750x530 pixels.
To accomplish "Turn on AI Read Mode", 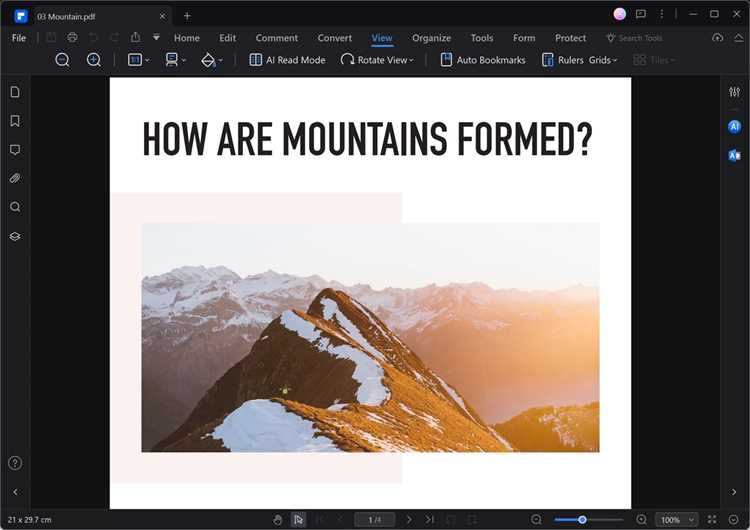I will [x=287, y=60].
